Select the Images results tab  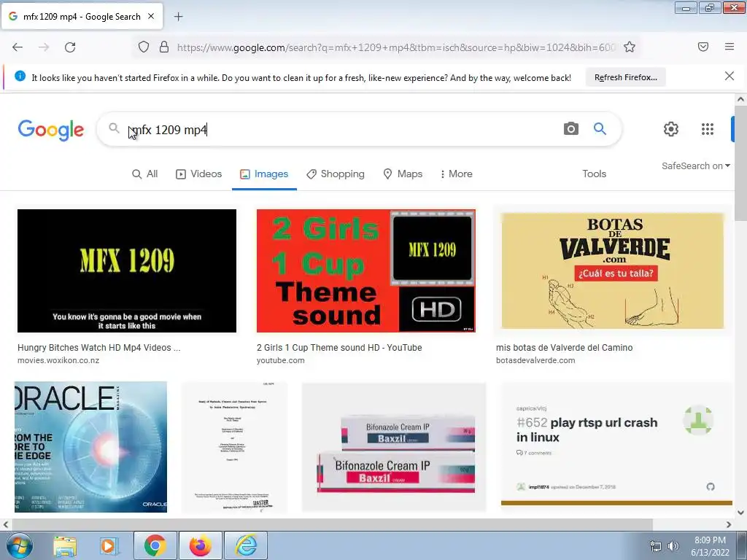[264, 174]
